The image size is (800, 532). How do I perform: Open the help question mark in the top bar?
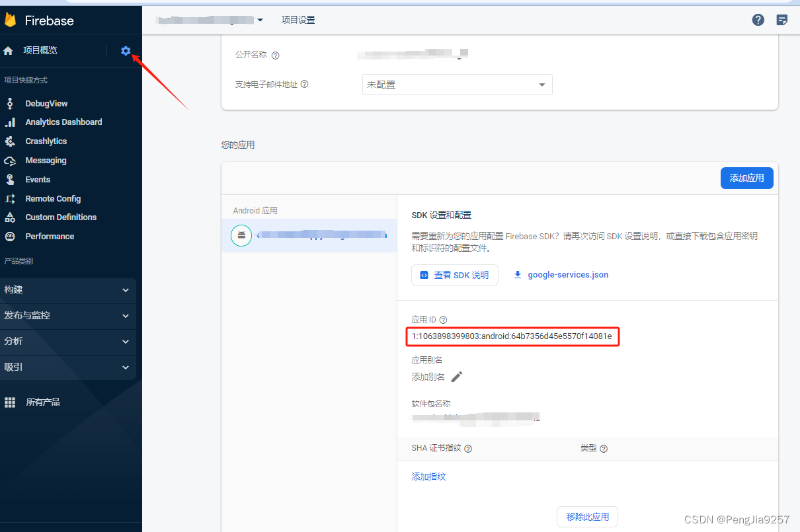click(758, 20)
